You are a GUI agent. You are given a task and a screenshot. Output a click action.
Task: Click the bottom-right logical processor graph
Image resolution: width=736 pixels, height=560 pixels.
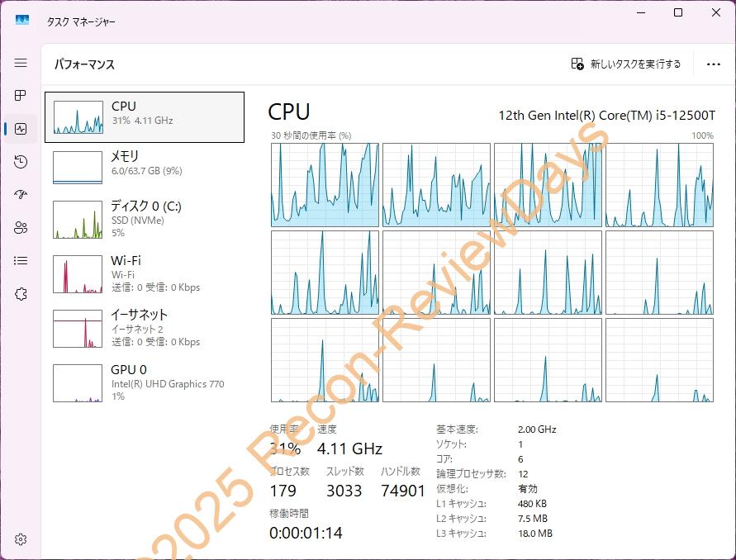(x=659, y=361)
